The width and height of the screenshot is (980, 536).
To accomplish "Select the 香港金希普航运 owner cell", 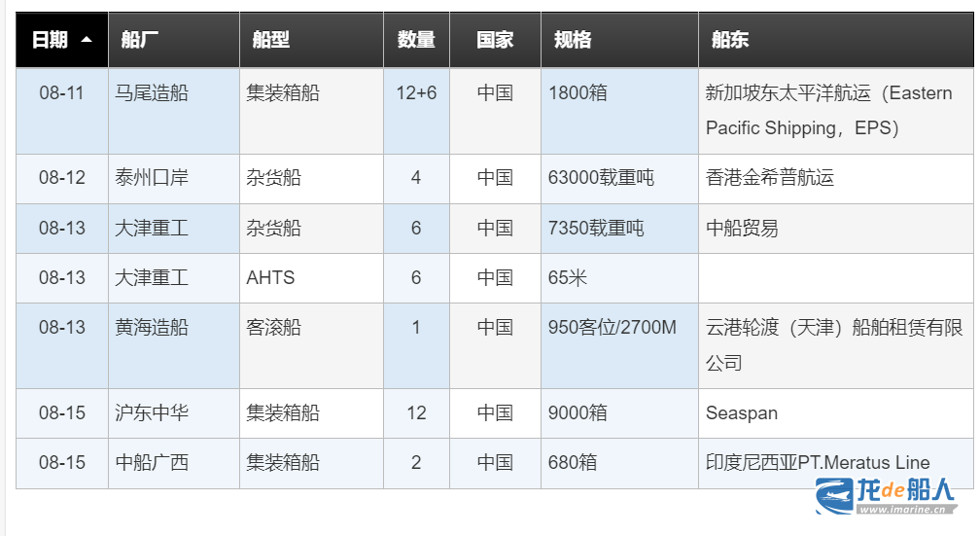I will coord(836,179).
